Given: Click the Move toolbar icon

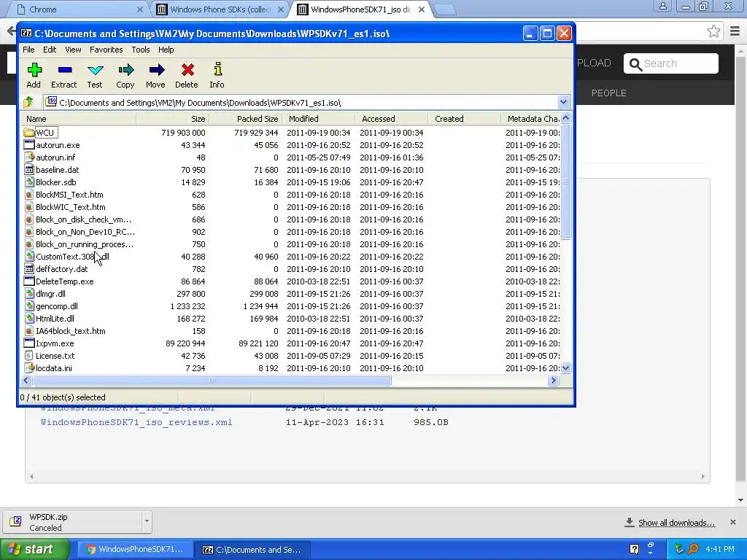Looking at the screenshot, I should 156,71.
